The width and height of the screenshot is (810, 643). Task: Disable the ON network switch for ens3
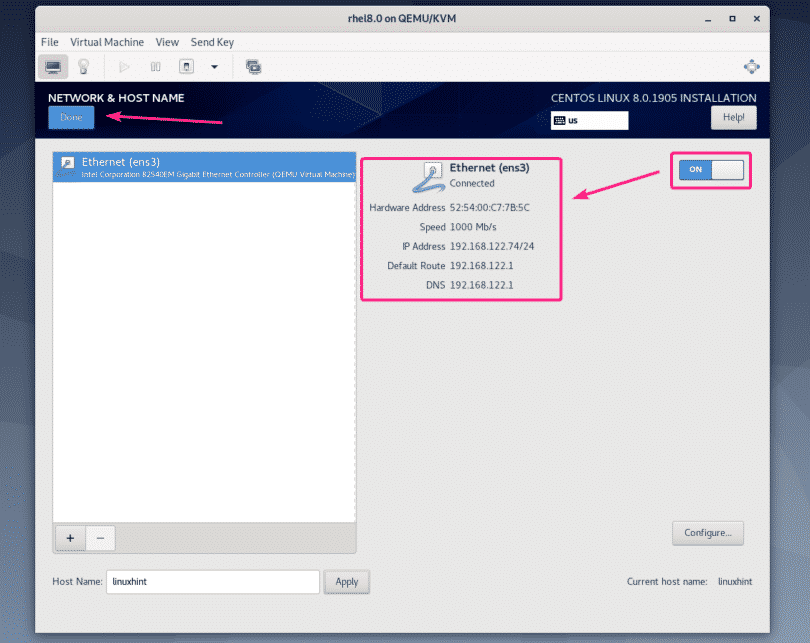710,170
